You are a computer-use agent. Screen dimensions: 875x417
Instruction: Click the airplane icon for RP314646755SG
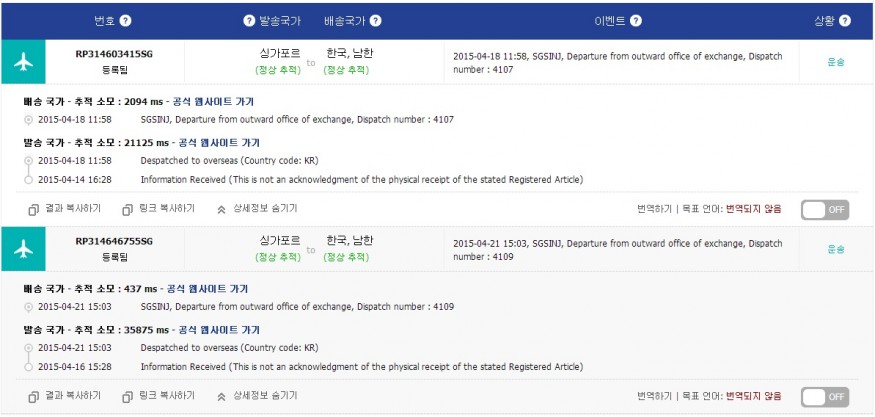(x=23, y=249)
